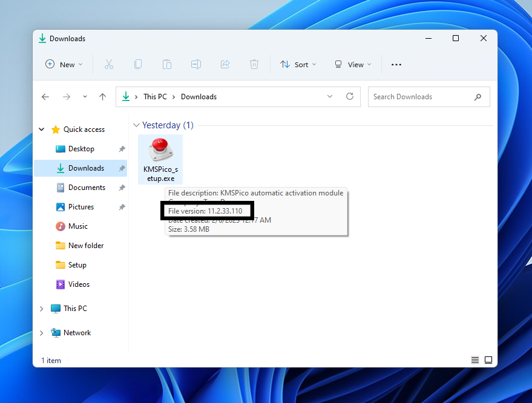Open the New item menu
Viewport: 532px width, 403px height.
coord(64,65)
